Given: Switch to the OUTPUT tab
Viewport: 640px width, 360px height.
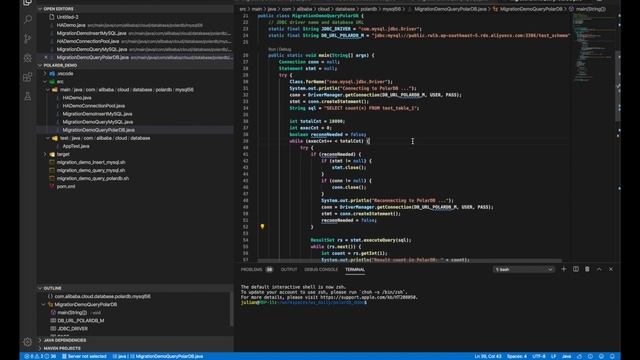Looking at the screenshot, I should tap(289, 269).
